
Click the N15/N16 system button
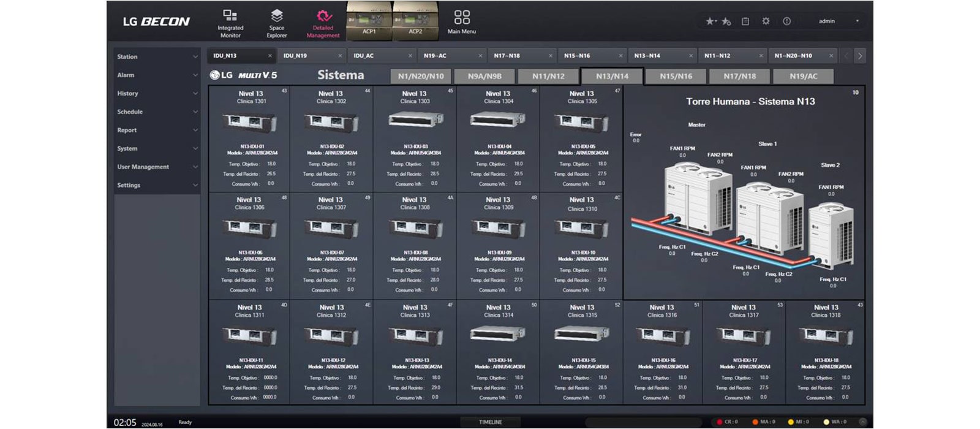[x=676, y=76]
